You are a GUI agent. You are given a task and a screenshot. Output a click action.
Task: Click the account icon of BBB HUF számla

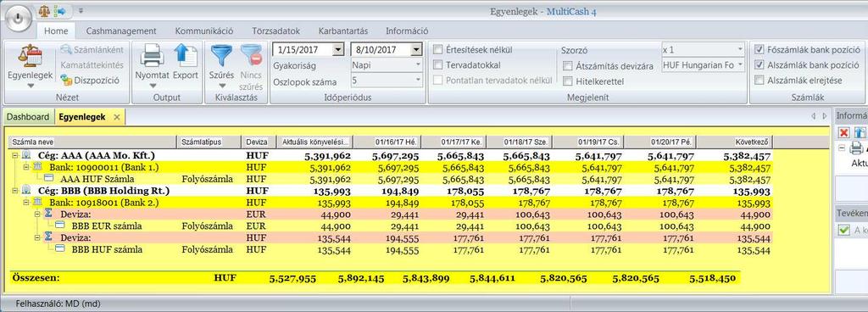pyautogui.click(x=60, y=249)
